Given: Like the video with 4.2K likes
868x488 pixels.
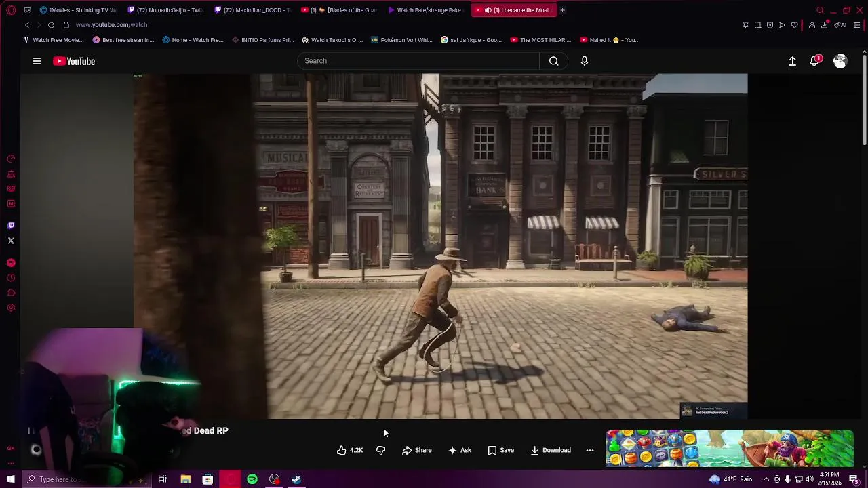Looking at the screenshot, I should (x=350, y=450).
